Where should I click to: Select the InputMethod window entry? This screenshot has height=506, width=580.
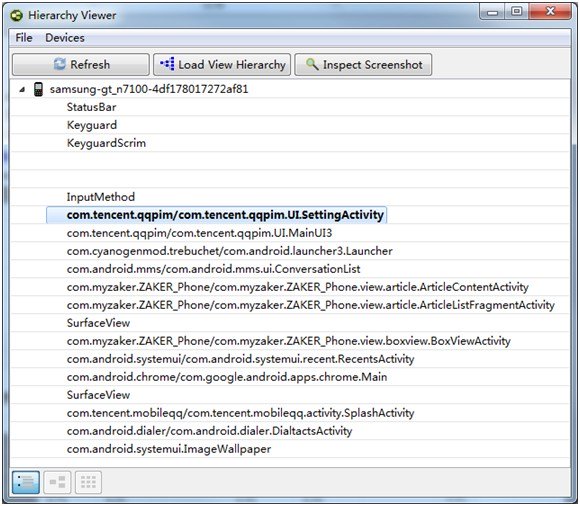click(101, 197)
